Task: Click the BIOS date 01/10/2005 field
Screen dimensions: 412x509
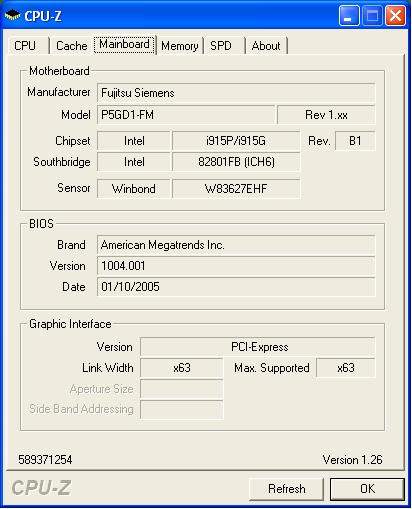Action: tap(236, 287)
